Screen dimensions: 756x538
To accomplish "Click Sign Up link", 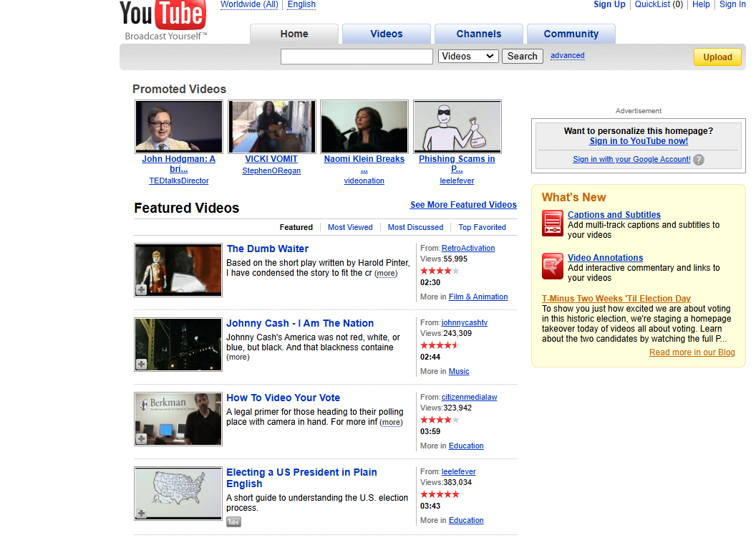I will (x=609, y=4).
